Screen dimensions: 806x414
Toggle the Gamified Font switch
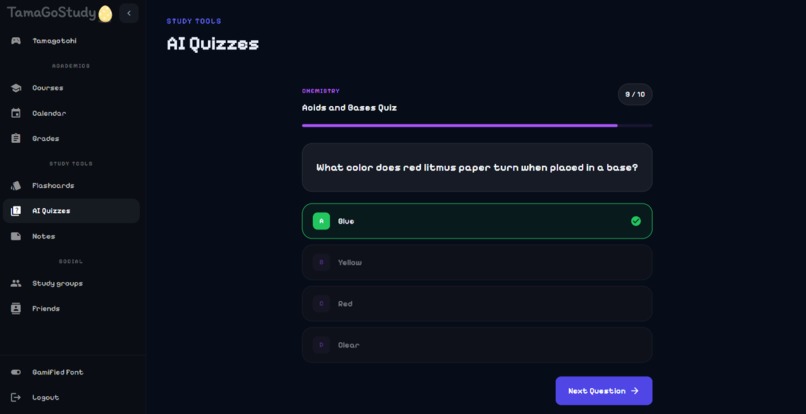(16, 372)
